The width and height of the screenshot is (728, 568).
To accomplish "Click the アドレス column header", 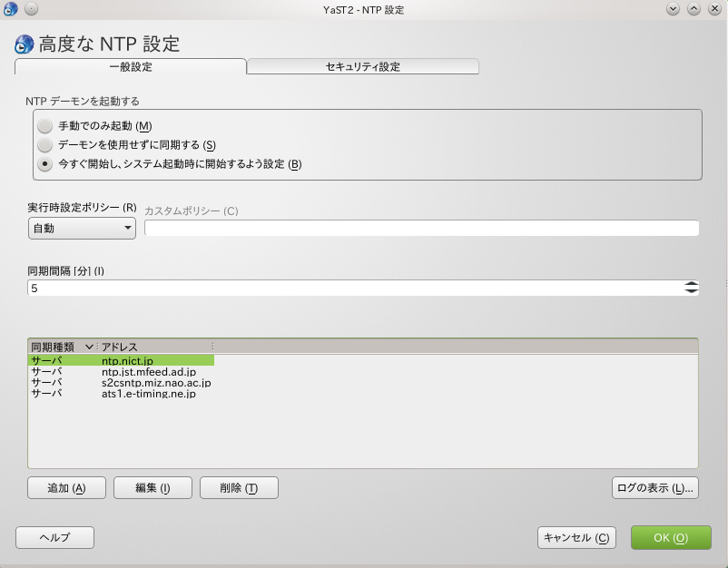I will [154, 347].
